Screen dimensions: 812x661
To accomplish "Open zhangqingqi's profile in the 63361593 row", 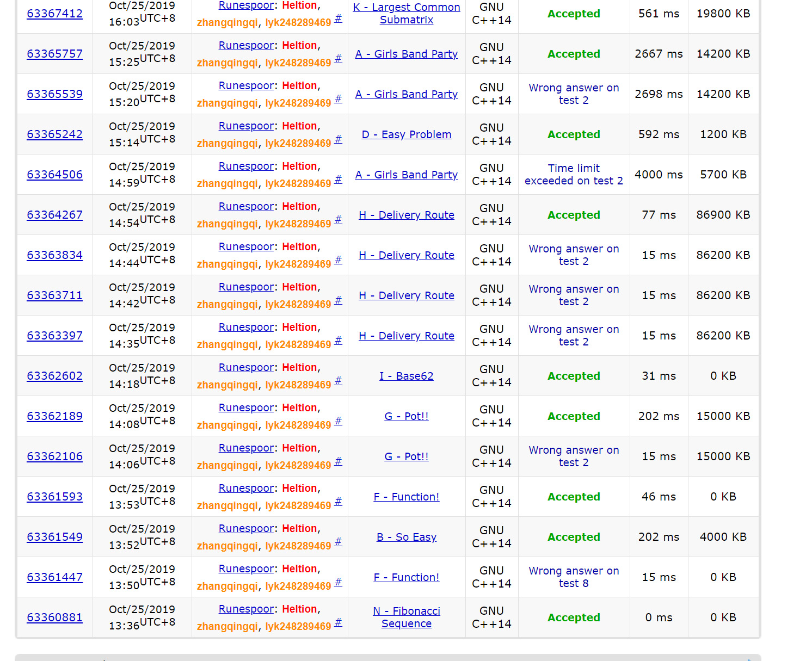I will 227,505.
